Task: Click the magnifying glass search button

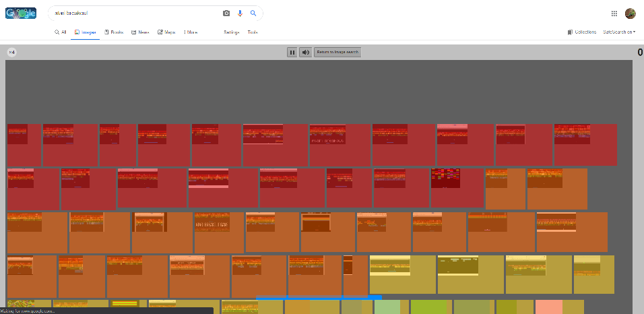Action: (x=253, y=13)
